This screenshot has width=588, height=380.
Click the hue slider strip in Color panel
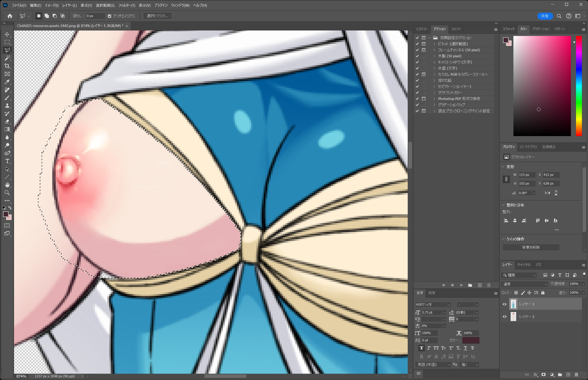[x=579, y=86]
